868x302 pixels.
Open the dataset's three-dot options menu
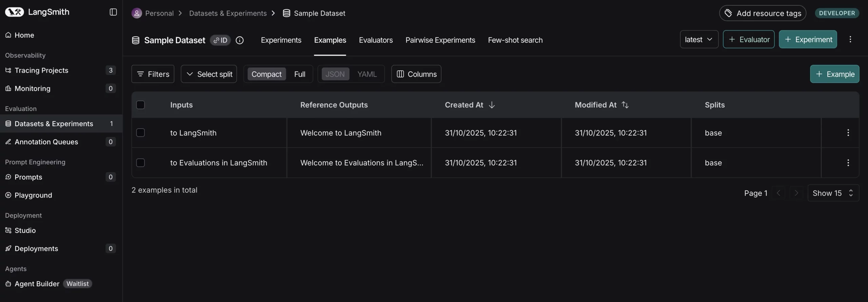click(x=850, y=39)
